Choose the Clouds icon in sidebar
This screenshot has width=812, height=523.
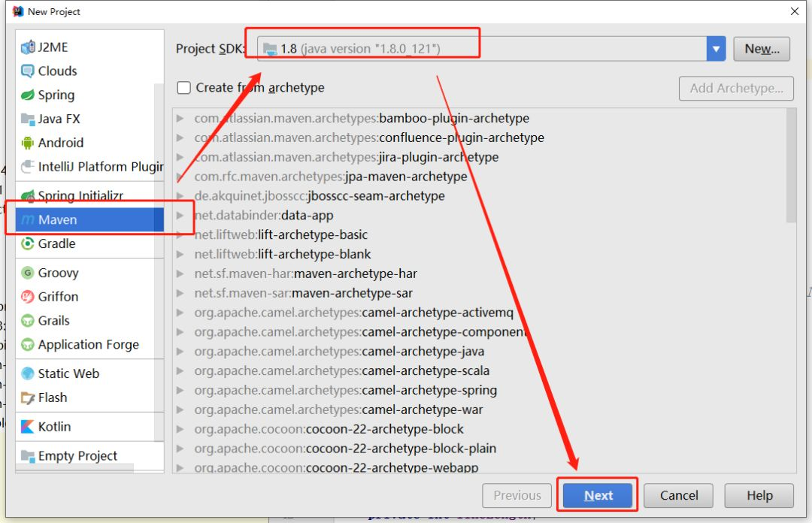[x=28, y=71]
